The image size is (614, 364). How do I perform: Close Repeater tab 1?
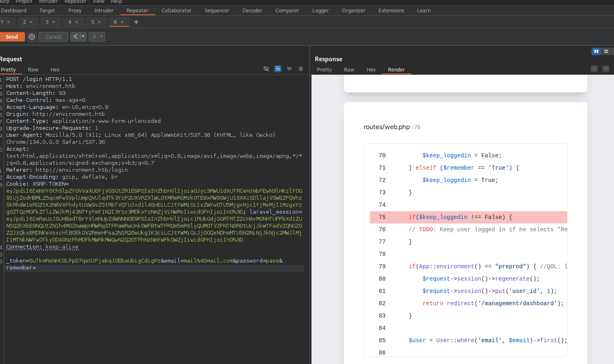click(x=8, y=22)
